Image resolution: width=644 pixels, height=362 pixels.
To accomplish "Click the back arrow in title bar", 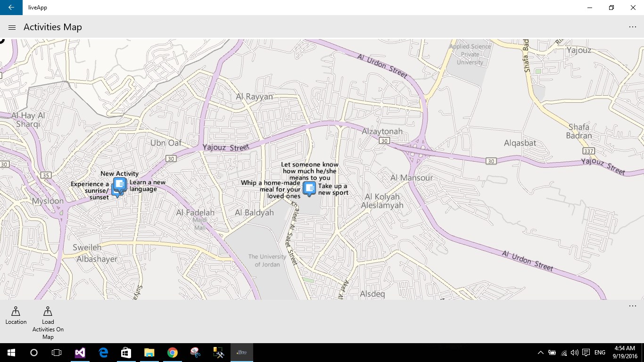I will point(11,8).
